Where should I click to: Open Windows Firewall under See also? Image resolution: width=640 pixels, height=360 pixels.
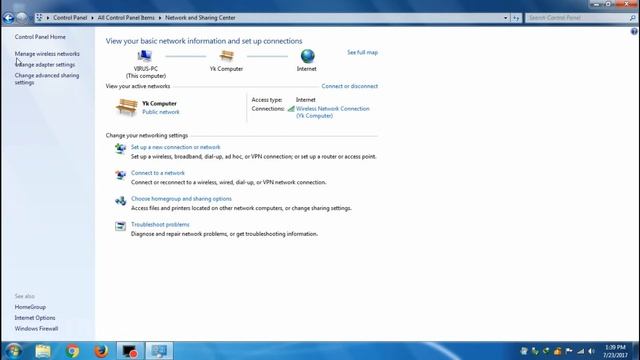[x=36, y=329]
